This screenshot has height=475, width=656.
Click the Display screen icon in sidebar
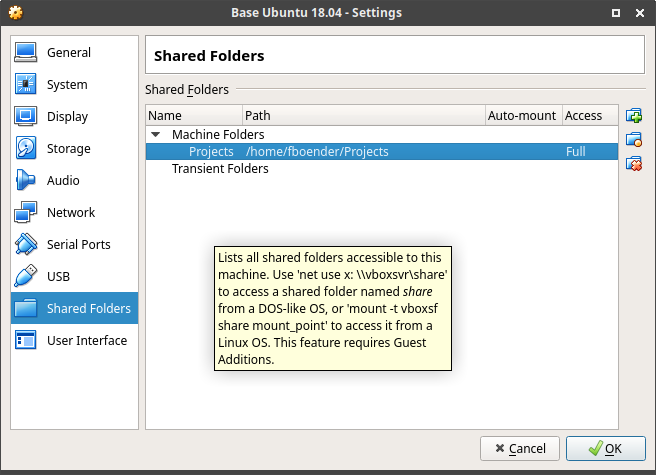pos(26,116)
